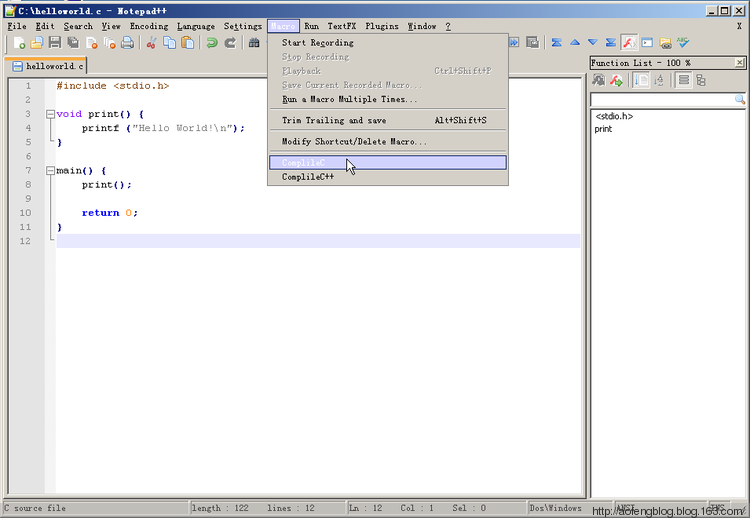Click the folder with binoculars explorer icon

[x=665, y=43]
